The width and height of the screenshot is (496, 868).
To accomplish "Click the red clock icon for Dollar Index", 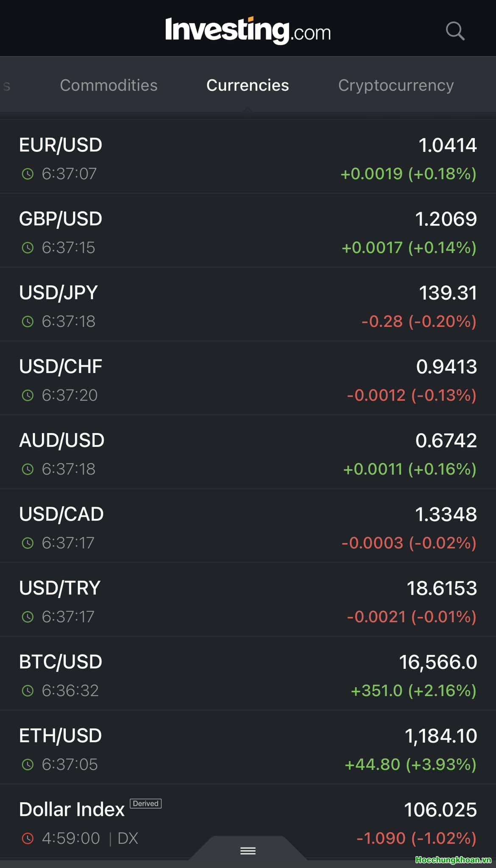I will (x=28, y=838).
